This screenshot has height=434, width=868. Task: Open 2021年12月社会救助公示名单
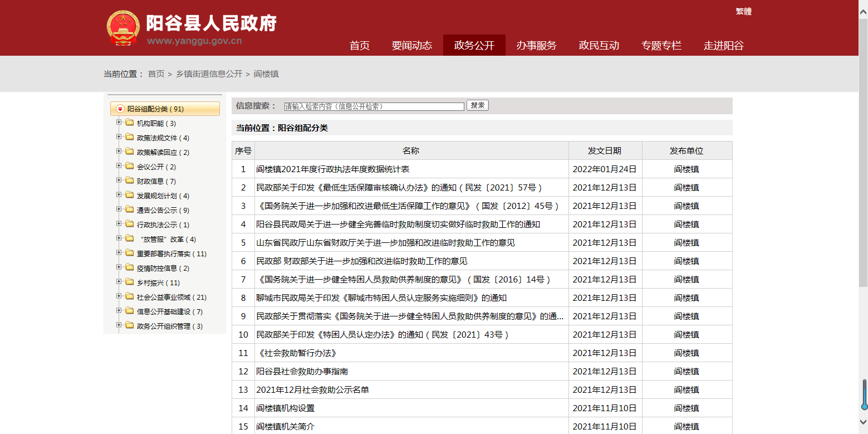pyautogui.click(x=313, y=390)
